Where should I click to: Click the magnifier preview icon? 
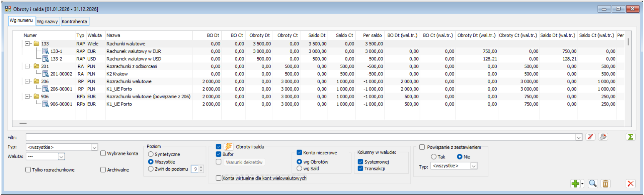593,184
